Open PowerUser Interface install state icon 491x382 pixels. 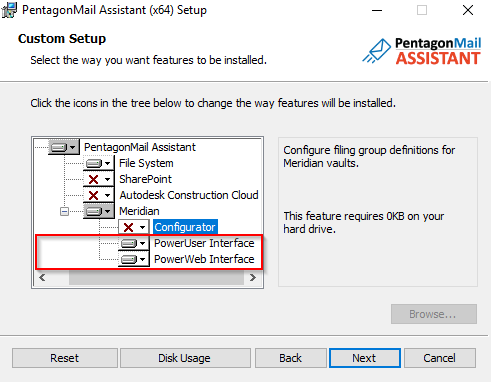click(134, 243)
